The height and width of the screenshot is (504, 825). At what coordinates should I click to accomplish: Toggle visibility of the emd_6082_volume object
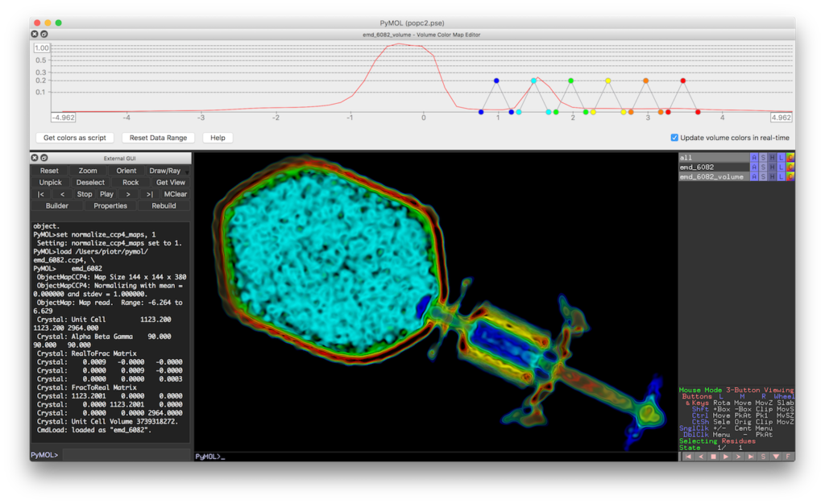(712, 176)
